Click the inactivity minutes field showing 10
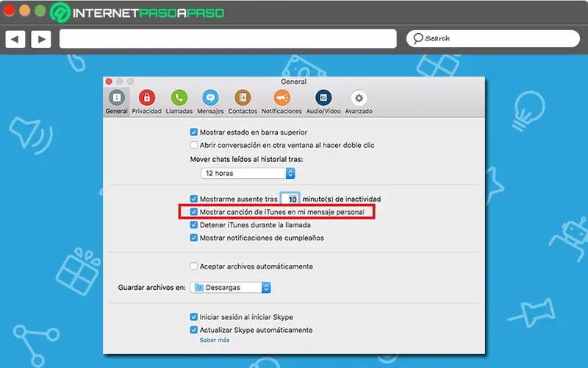This screenshot has width=588, height=368. (x=290, y=199)
